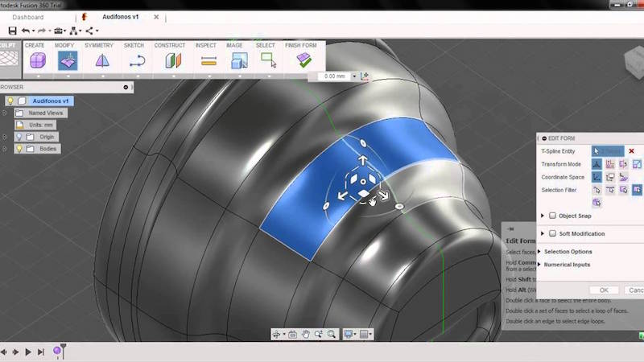This screenshot has width=644, height=362.
Task: Click the Symmetry tool icon
Action: tap(102, 61)
